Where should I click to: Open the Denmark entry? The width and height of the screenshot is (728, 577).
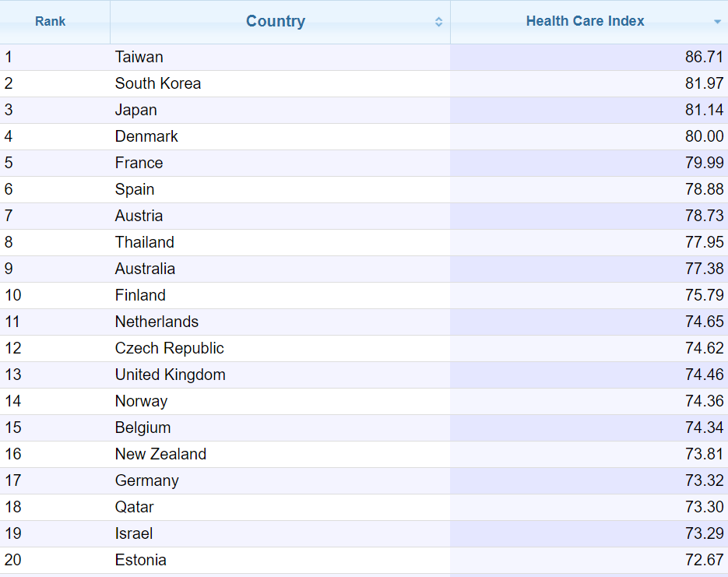(146, 136)
